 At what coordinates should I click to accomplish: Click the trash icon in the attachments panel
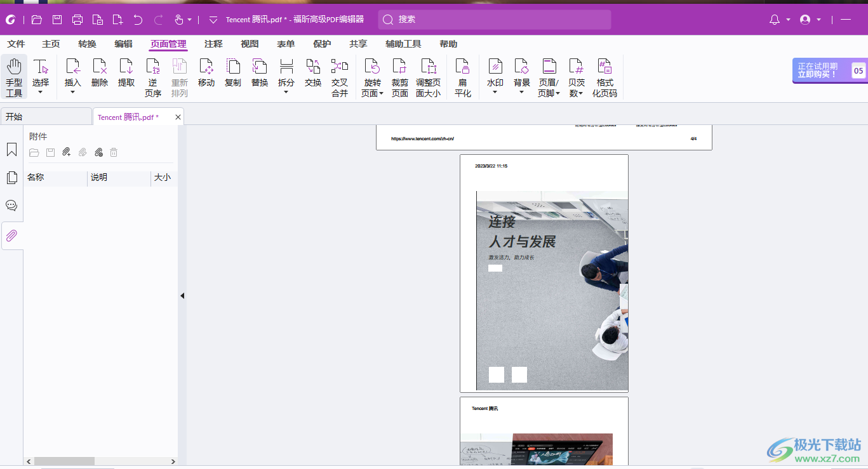114,152
